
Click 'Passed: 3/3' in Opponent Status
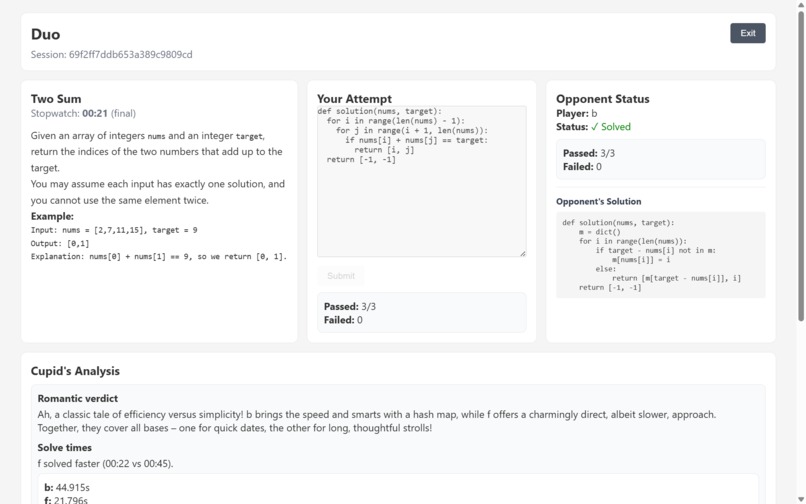coord(589,153)
